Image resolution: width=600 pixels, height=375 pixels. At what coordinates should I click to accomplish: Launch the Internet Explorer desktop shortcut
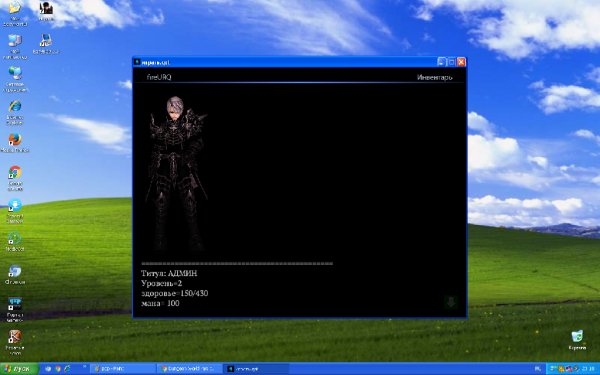pos(15,112)
